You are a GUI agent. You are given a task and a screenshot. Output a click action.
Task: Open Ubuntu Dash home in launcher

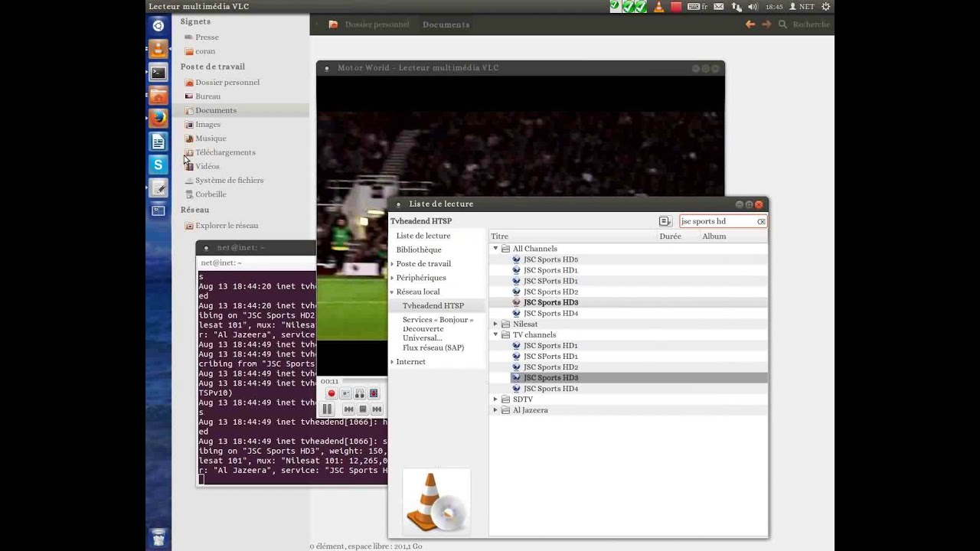(158, 26)
